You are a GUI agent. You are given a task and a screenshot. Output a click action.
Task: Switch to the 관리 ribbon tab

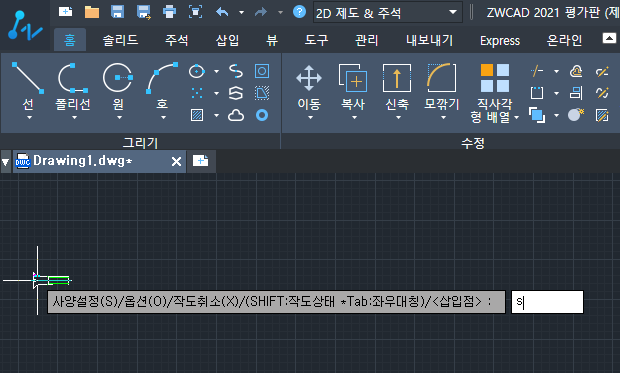click(367, 40)
